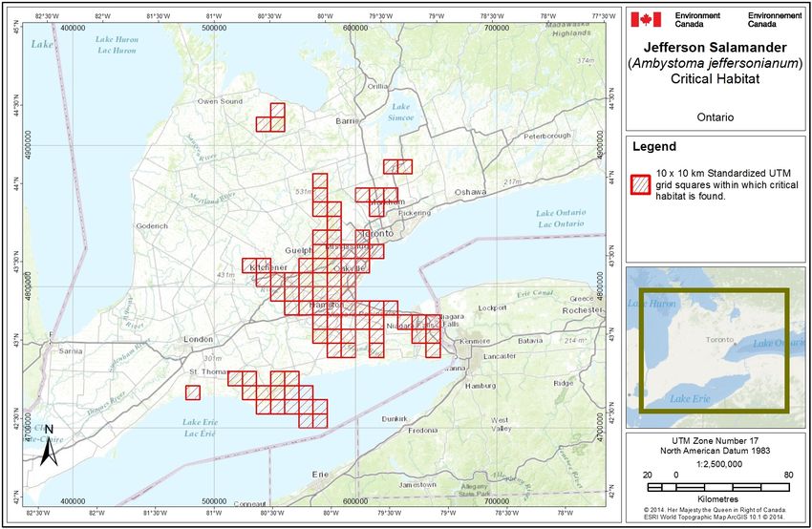812x529 pixels.
Task: Click the isolated hatched square near St. Thomas
Action: click(193, 392)
